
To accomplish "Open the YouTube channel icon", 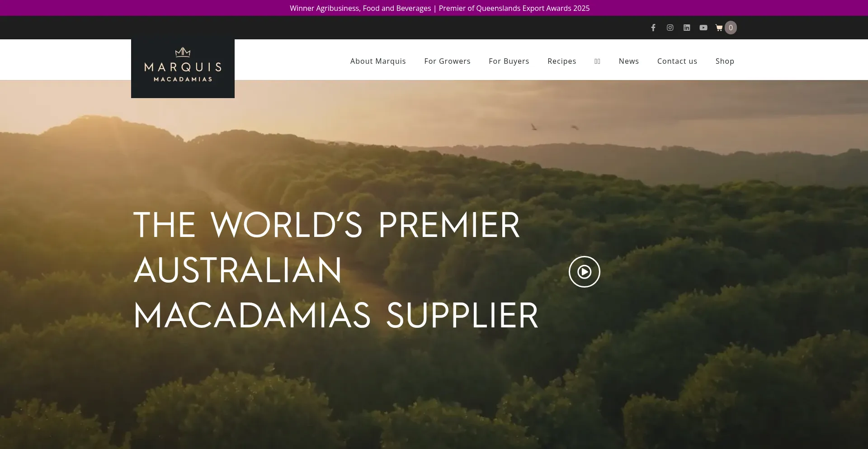I will coord(703,28).
